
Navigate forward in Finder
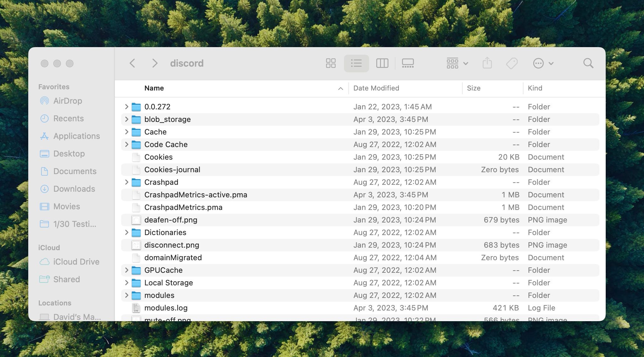click(154, 63)
